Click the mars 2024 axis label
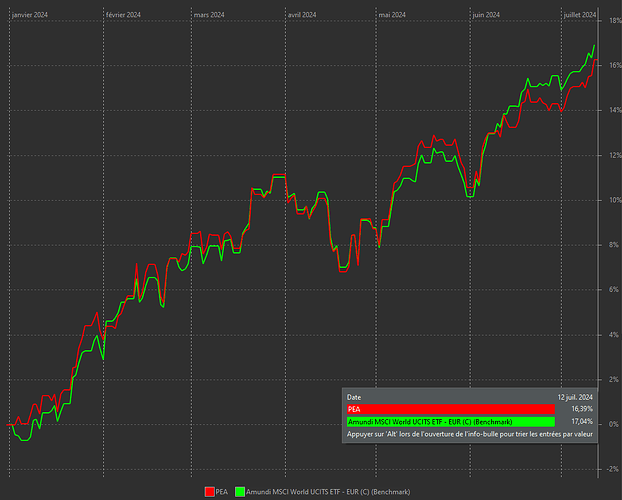Viewport: 622px width, 500px height. pyautogui.click(x=209, y=15)
